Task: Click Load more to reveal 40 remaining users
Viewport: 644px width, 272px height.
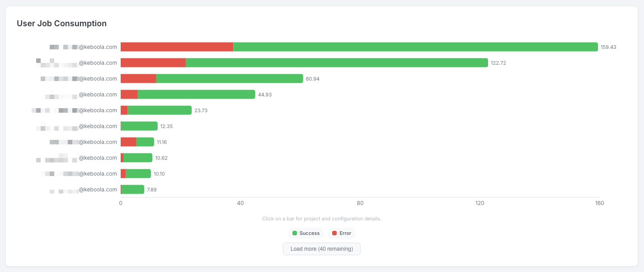Action: (321, 248)
